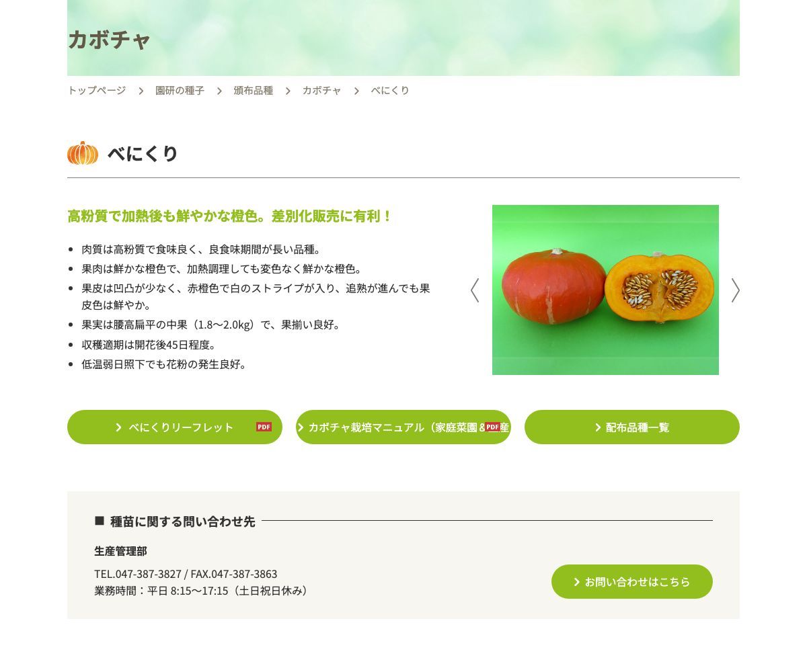Click the PDF icon on カボチャ栽培マニュアル button
Viewport: 807px width, 672px height.
click(x=493, y=427)
